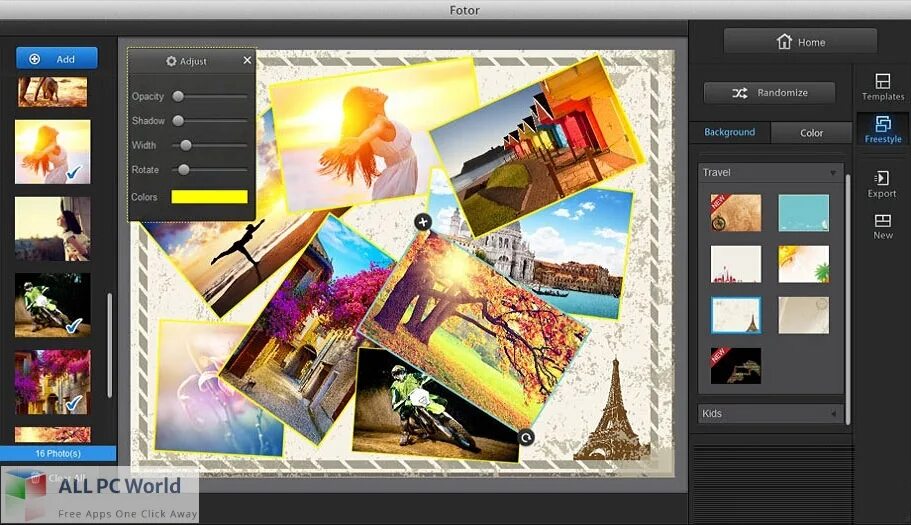The height and width of the screenshot is (525, 911).
Task: Choose the black Great Wall background
Action: click(x=736, y=366)
